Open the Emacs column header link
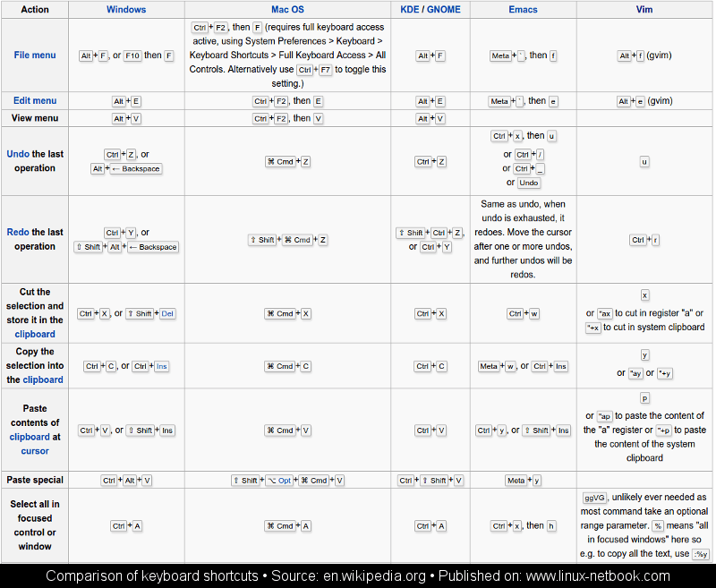The width and height of the screenshot is (716, 588). pos(523,10)
